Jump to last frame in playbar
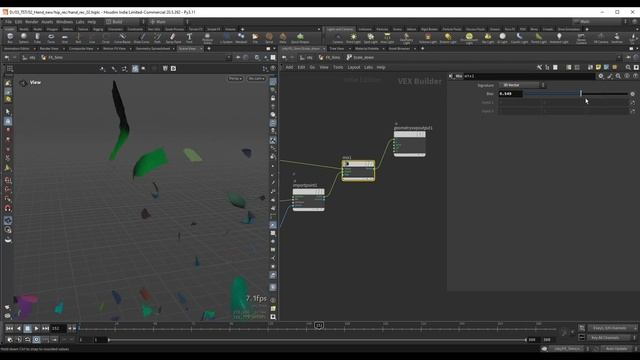The width and height of the screenshot is (640, 360). point(45,328)
